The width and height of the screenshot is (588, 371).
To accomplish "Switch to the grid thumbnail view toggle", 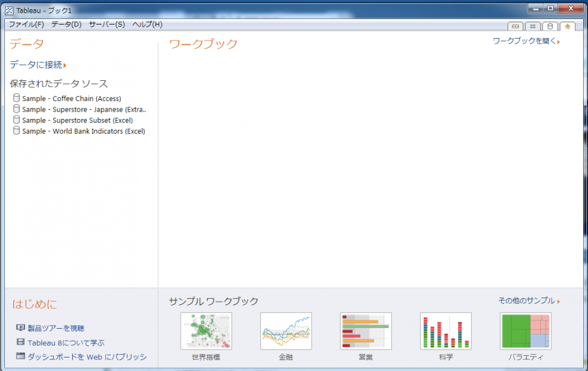I will point(533,26).
